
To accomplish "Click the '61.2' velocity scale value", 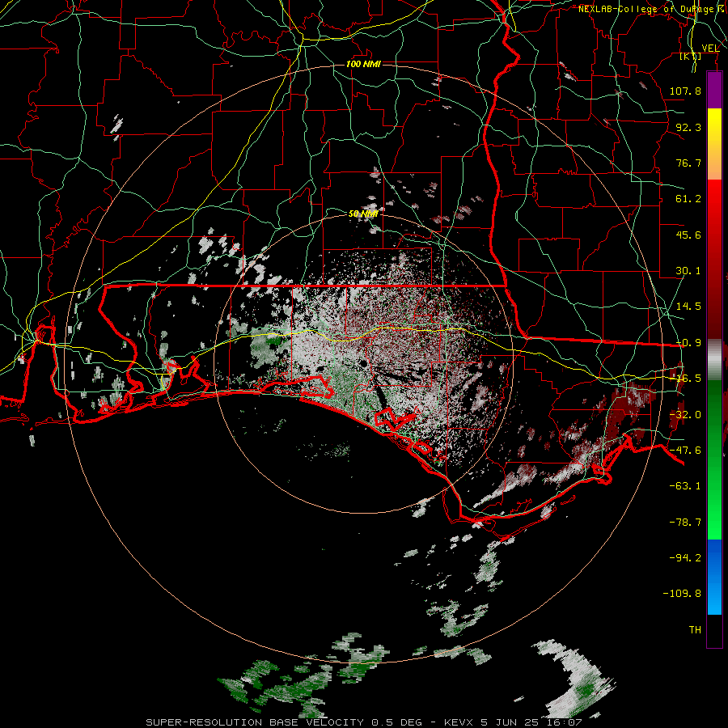I will (x=688, y=199).
